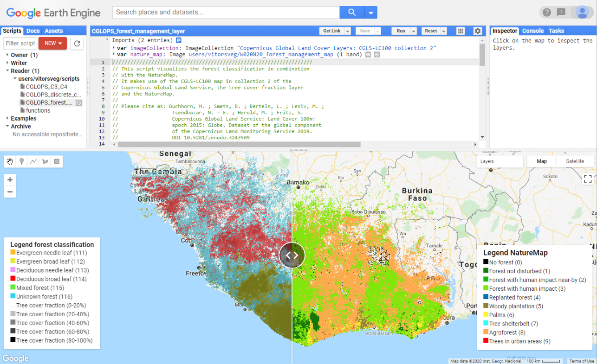Screen dimensions: 597x364
Task: Open the Docs tab
Action: (x=33, y=31)
